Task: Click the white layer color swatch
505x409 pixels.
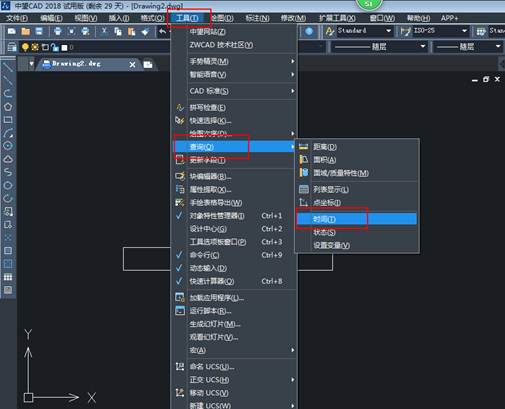Action: pyautogui.click(x=64, y=48)
